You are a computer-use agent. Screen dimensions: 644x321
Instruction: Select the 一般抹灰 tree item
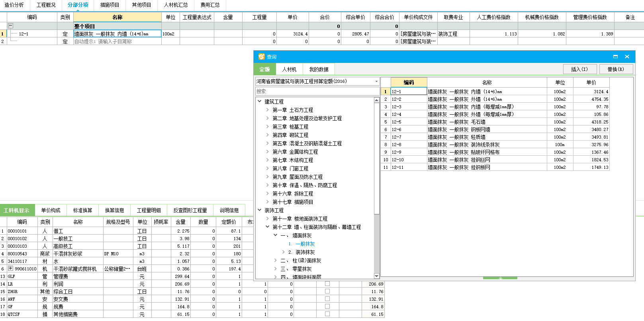(x=305, y=244)
